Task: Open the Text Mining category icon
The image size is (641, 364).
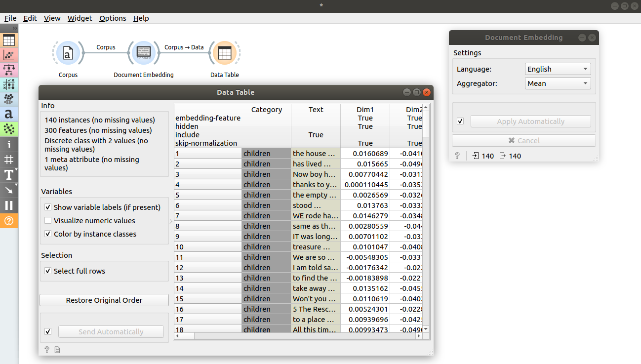Action: point(9,114)
